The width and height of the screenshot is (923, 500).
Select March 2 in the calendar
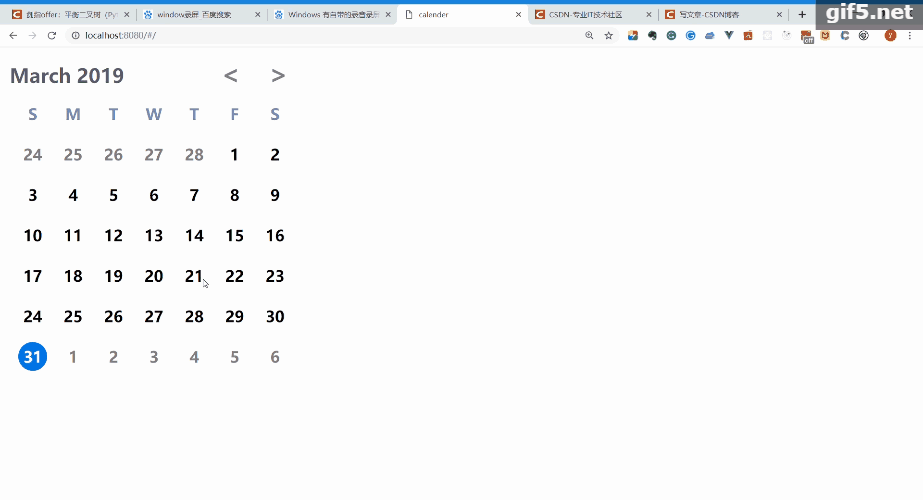[275, 155]
